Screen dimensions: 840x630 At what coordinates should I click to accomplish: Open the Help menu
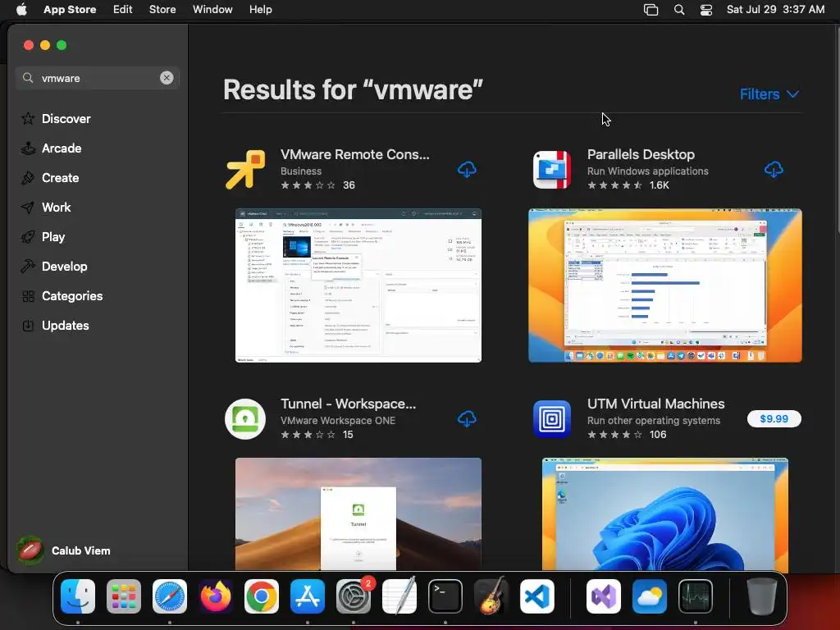[260, 10]
